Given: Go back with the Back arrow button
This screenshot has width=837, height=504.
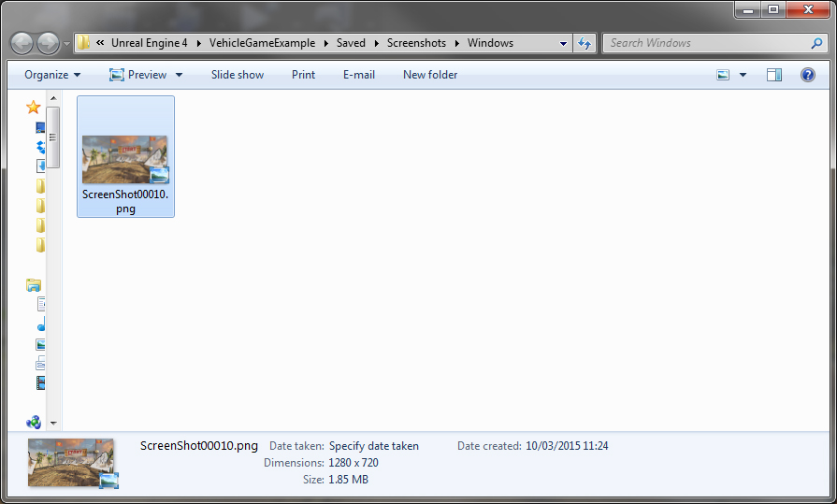Looking at the screenshot, I should point(22,43).
